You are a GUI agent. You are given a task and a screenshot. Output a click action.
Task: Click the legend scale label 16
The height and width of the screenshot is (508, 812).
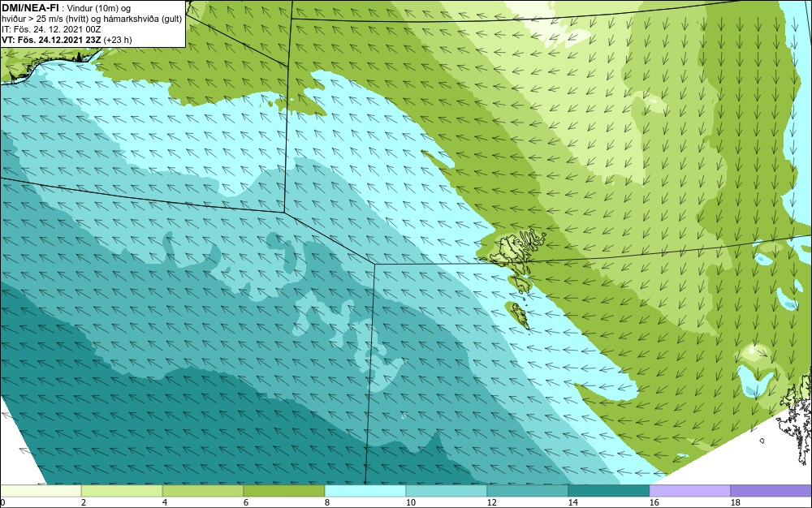click(x=654, y=502)
